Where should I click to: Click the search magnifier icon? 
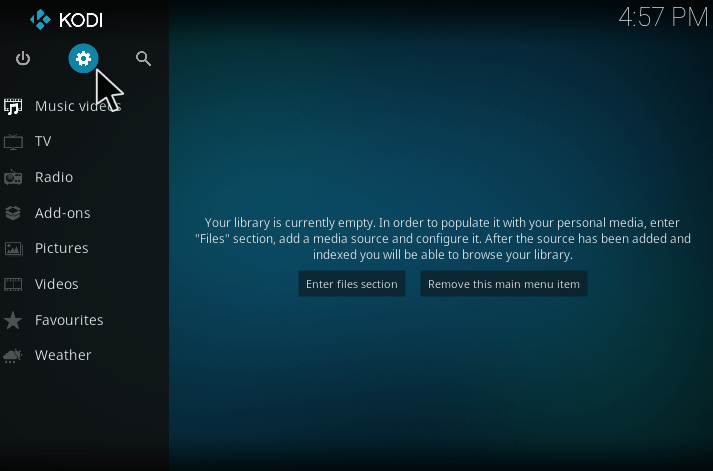tap(143, 59)
